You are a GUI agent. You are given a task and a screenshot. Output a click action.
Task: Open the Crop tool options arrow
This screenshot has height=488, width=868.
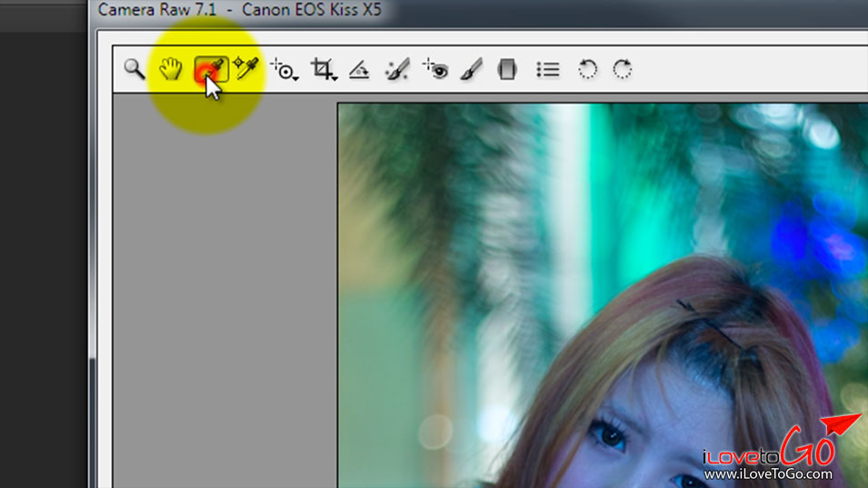tap(334, 79)
